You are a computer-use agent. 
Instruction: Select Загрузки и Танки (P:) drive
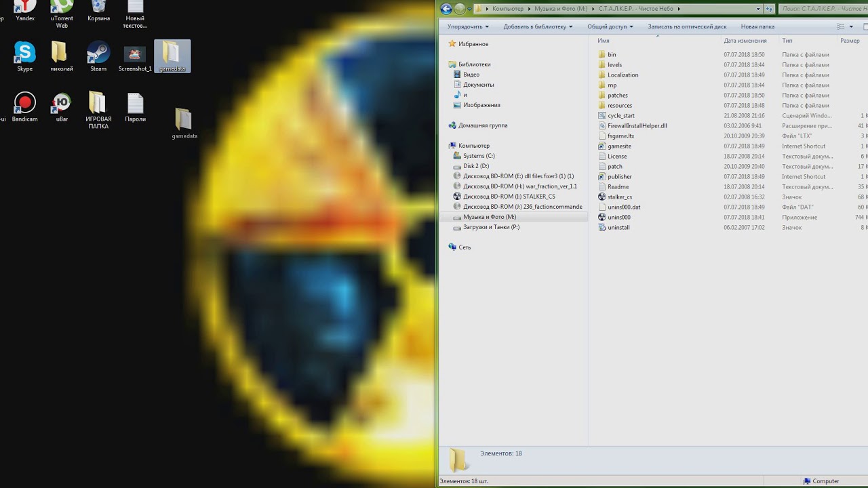487,227
